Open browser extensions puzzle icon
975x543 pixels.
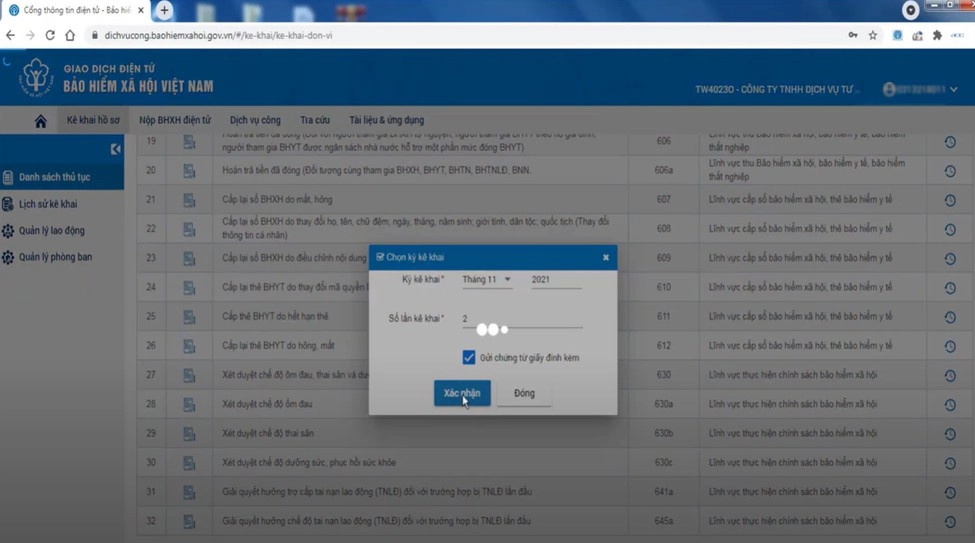tap(937, 35)
